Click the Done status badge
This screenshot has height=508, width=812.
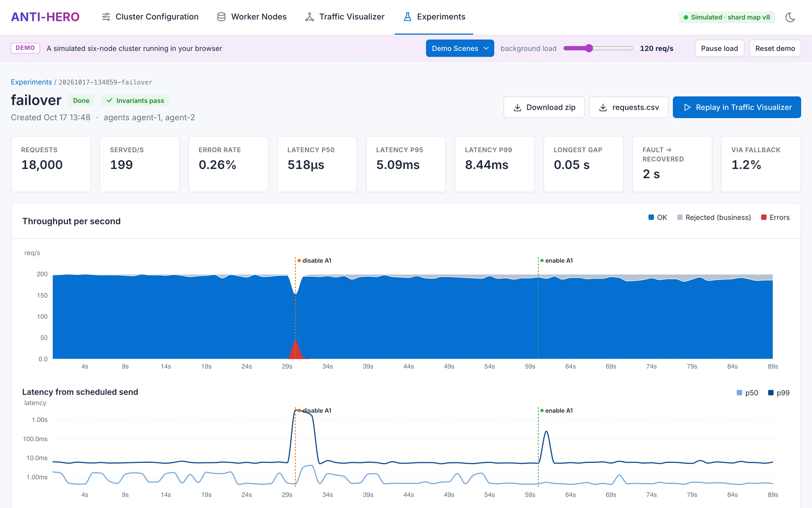[81, 100]
